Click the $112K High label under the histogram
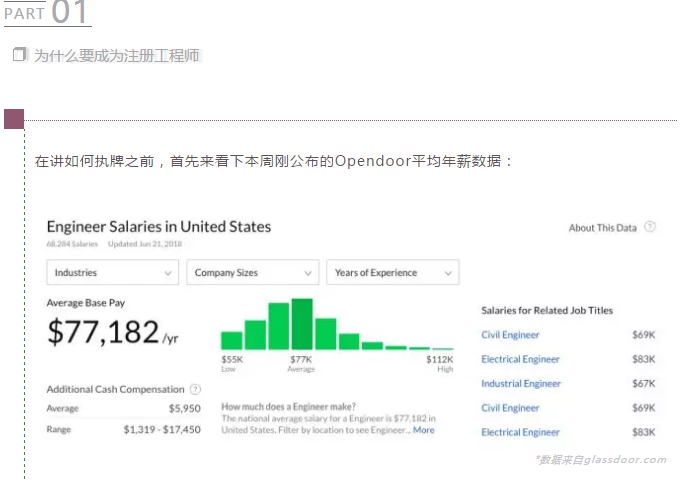This screenshot has height=481, width=684. pyautogui.click(x=440, y=363)
